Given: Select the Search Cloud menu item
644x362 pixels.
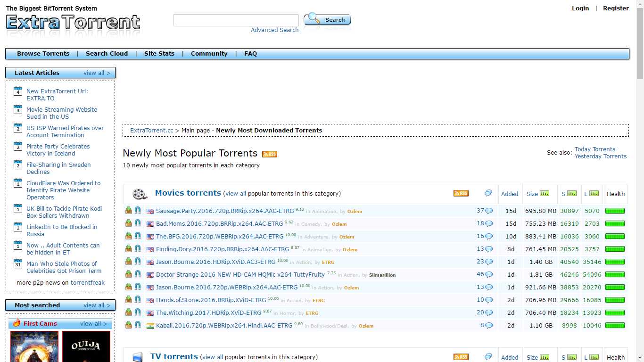Looking at the screenshot, I should tap(107, 53).
